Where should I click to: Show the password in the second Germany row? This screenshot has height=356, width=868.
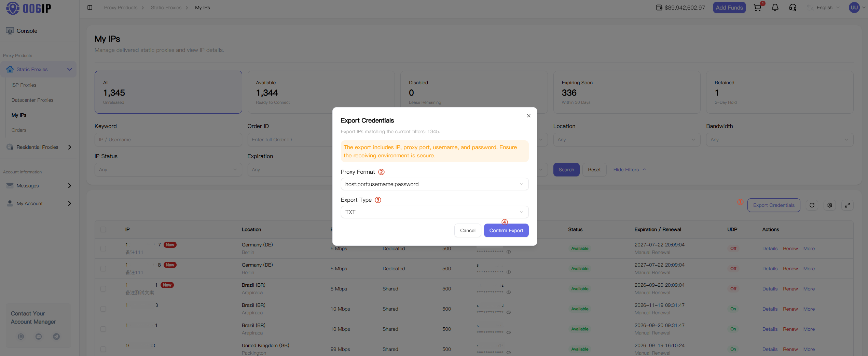tap(509, 272)
